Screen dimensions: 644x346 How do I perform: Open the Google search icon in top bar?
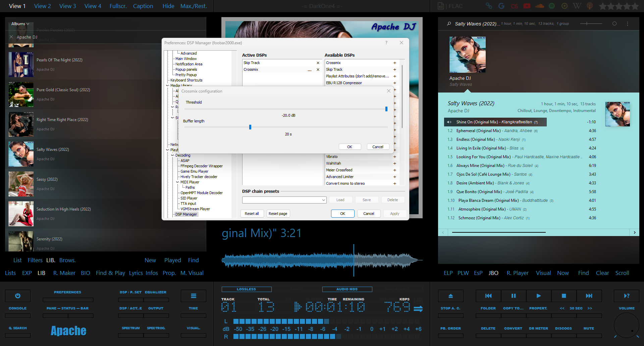(501, 6)
